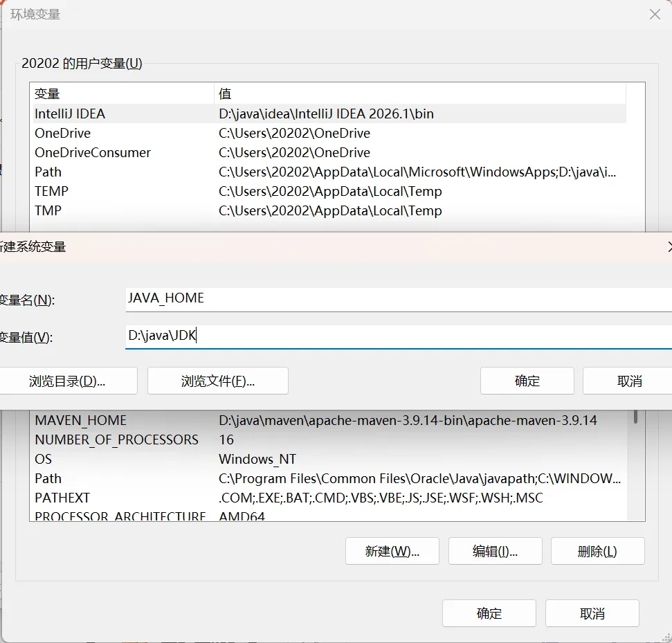Click the 值 column header in user variables
This screenshot has width=672, height=643.
pyautogui.click(x=420, y=93)
